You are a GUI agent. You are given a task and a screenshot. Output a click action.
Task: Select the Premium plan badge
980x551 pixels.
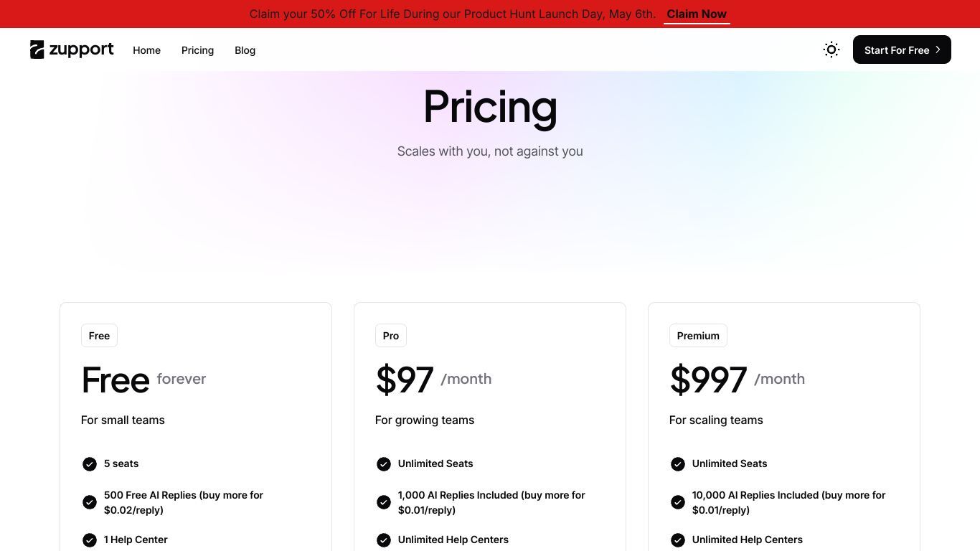click(698, 336)
